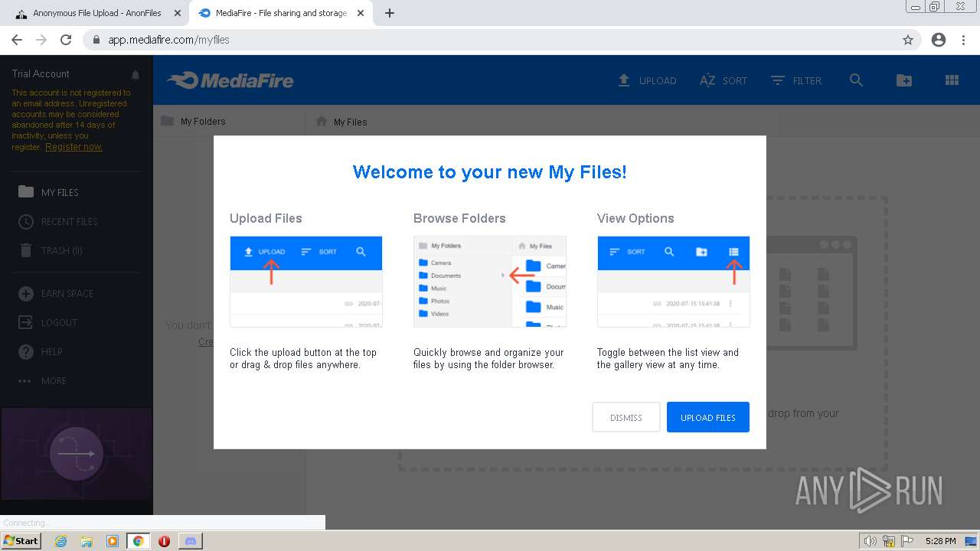Image resolution: width=980 pixels, height=551 pixels.
Task: Switch to the grid view icon
Action: point(952,80)
